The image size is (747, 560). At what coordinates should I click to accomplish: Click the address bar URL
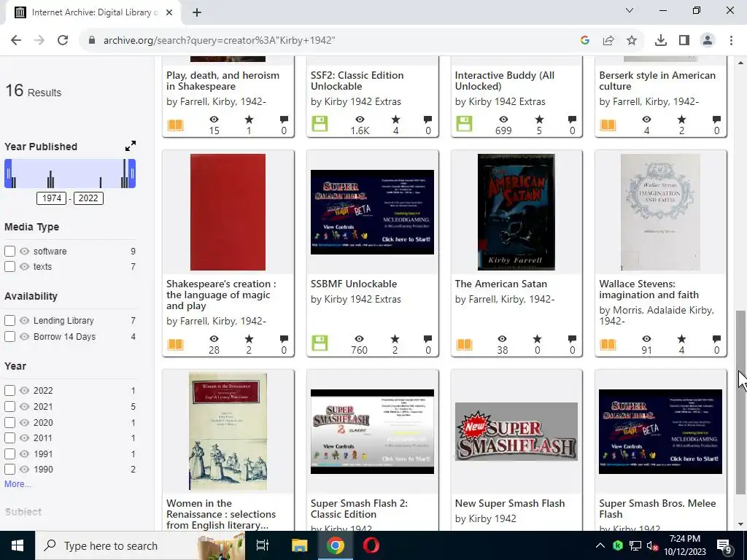(x=219, y=41)
